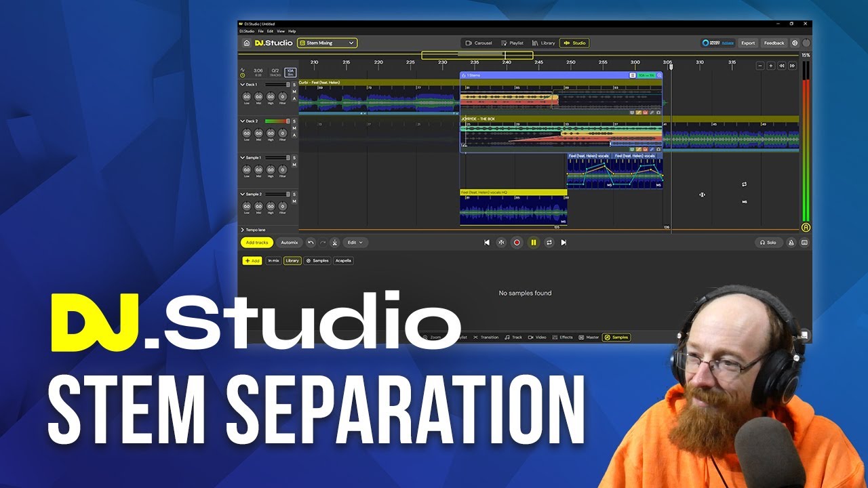Open settings gear next to Feedback
868x488 pixels.
coord(795,43)
